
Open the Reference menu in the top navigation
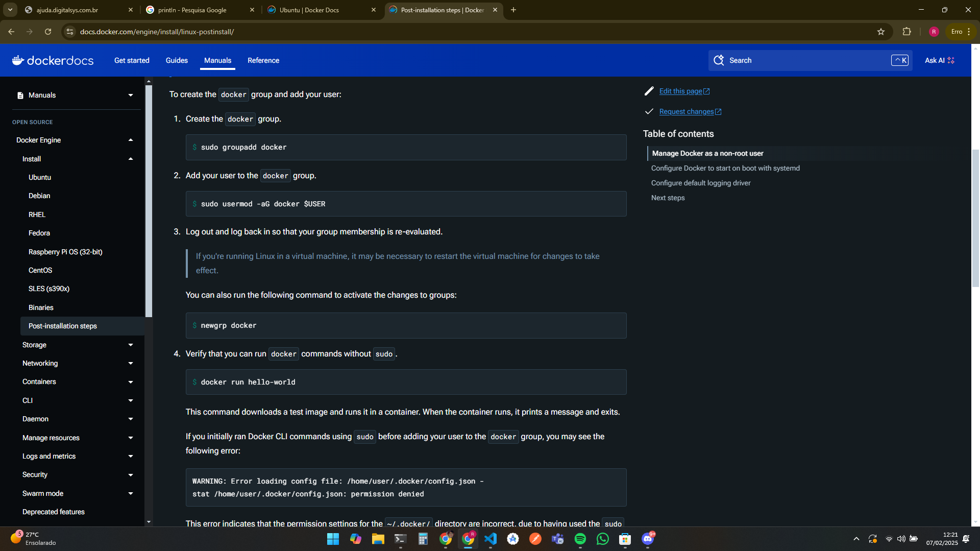tap(263, 60)
